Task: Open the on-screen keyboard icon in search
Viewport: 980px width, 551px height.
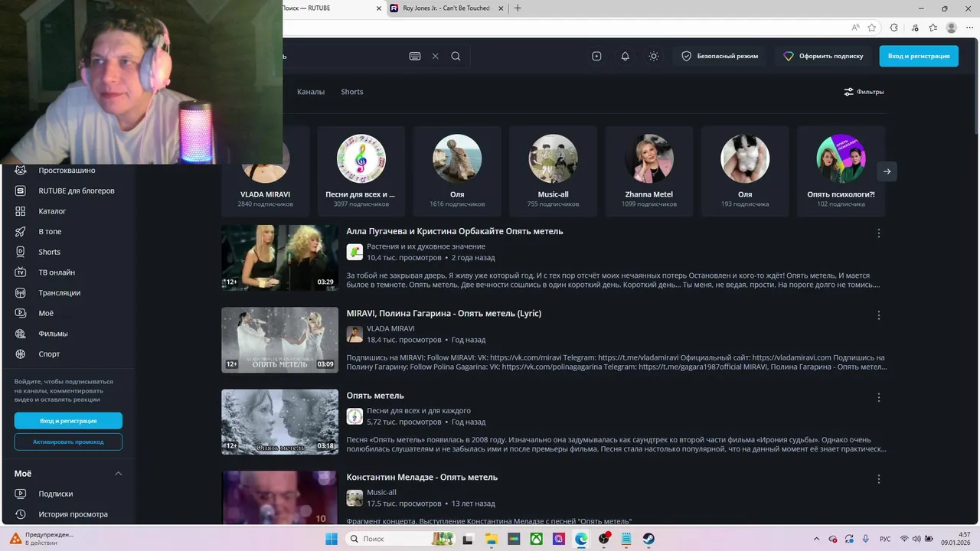Action: [415, 56]
